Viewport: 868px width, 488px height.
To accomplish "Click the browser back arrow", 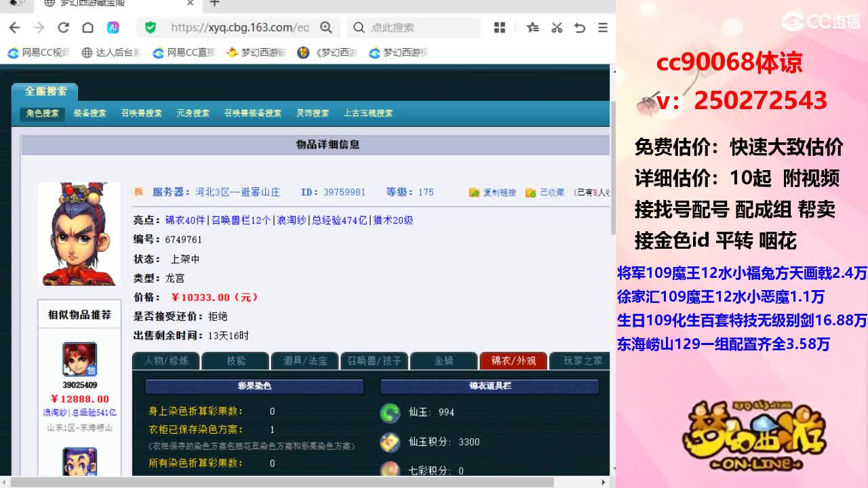I will pos(14,28).
